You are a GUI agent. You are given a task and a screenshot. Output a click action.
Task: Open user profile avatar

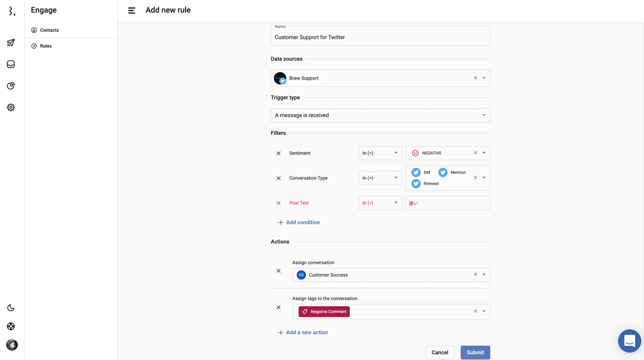pyautogui.click(x=12, y=345)
